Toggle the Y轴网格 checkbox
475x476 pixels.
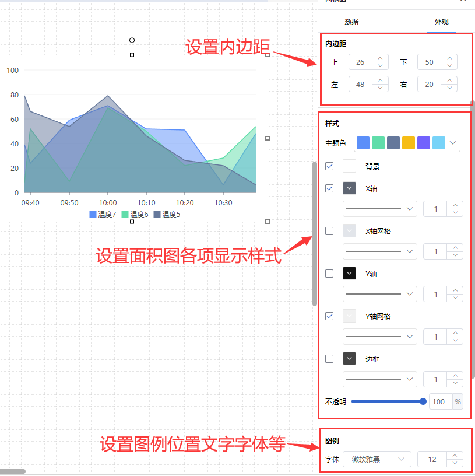click(x=329, y=316)
